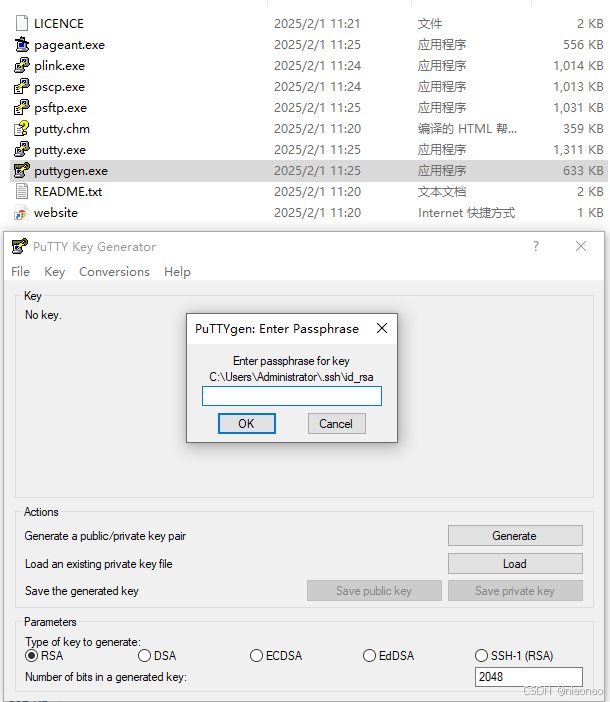610x702 pixels.
Task: Select the LICENCE file icon
Action: [21, 23]
